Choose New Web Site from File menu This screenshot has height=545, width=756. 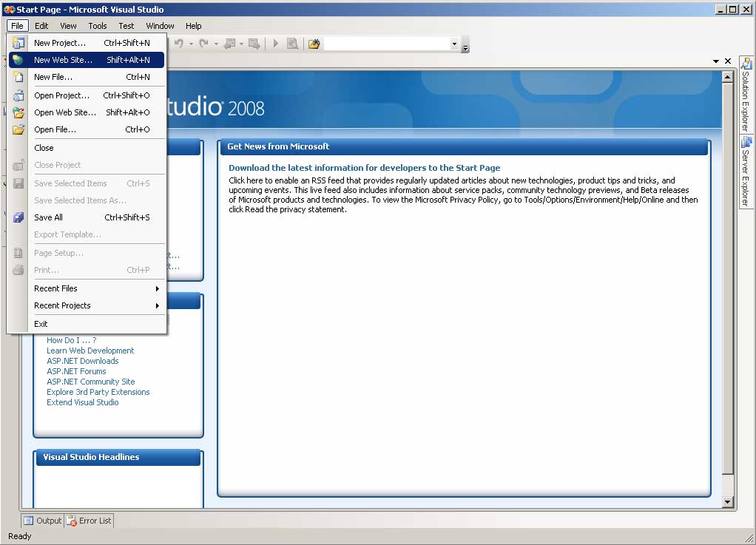[87, 60]
